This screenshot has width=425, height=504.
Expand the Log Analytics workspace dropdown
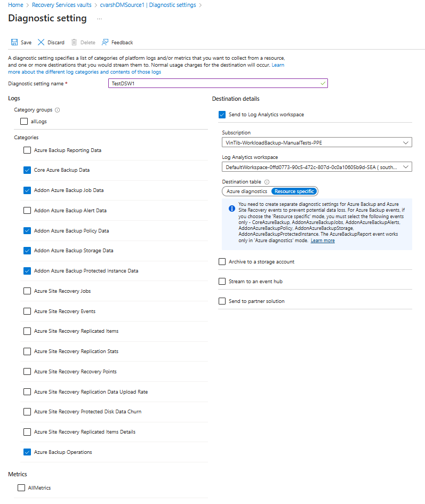click(x=317, y=167)
